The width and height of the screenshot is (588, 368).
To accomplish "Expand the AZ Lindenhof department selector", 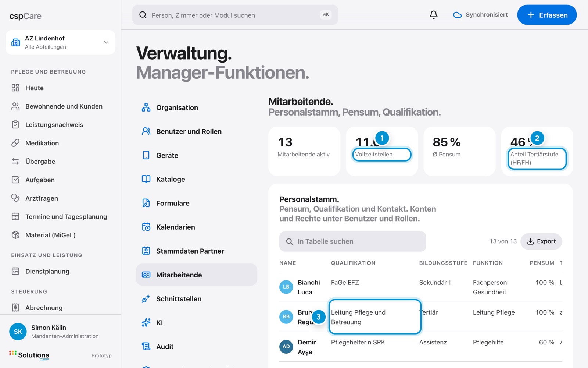I will [x=60, y=42].
